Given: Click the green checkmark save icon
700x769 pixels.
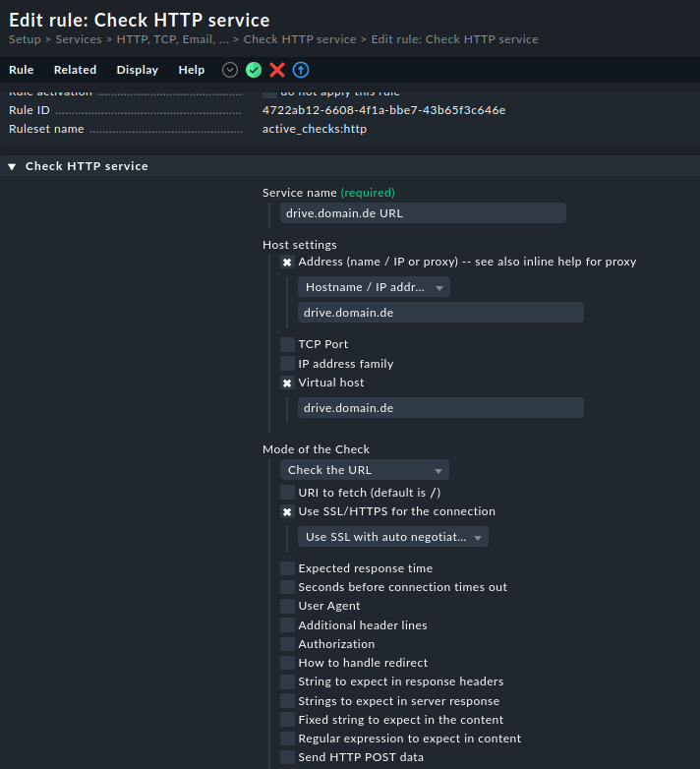Looking at the screenshot, I should pos(254,70).
